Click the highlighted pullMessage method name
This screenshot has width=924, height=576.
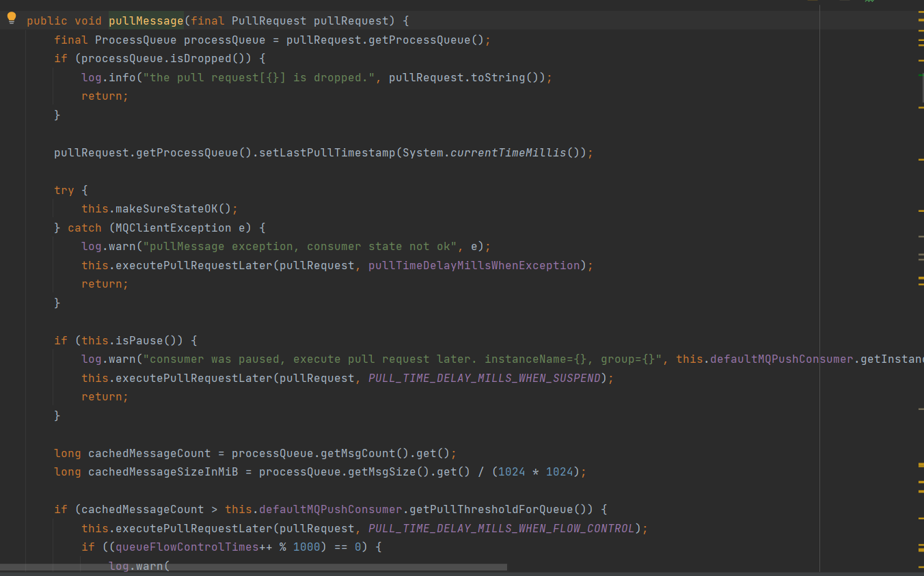click(x=146, y=21)
